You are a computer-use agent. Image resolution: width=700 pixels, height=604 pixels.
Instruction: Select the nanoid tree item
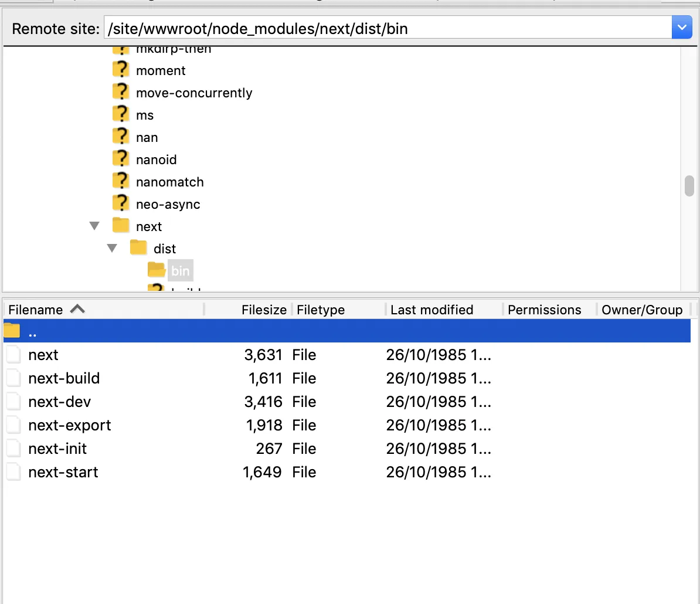point(157,160)
